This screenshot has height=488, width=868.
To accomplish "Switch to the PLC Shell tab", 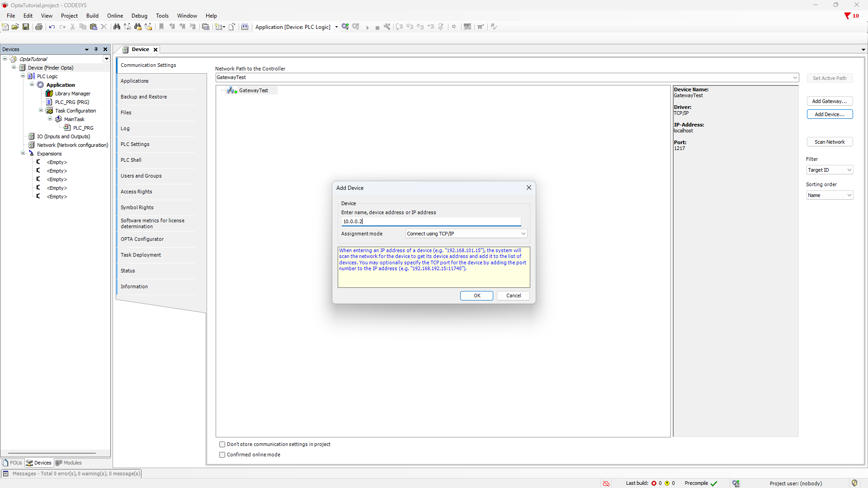I will pyautogui.click(x=131, y=160).
